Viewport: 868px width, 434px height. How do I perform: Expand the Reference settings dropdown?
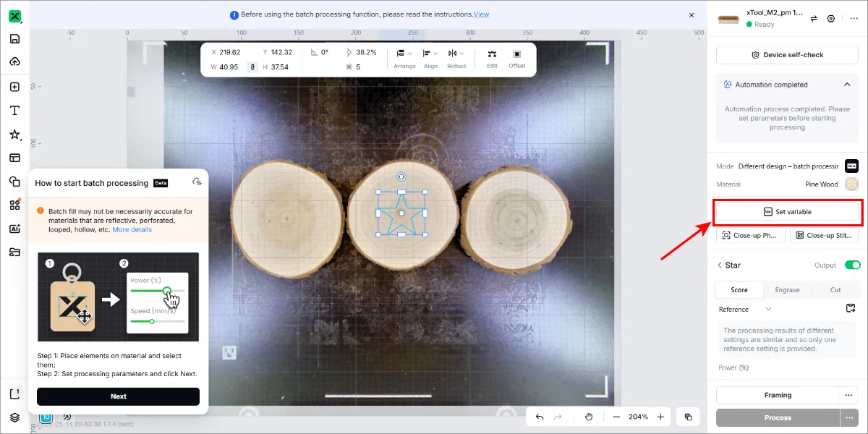coord(745,310)
